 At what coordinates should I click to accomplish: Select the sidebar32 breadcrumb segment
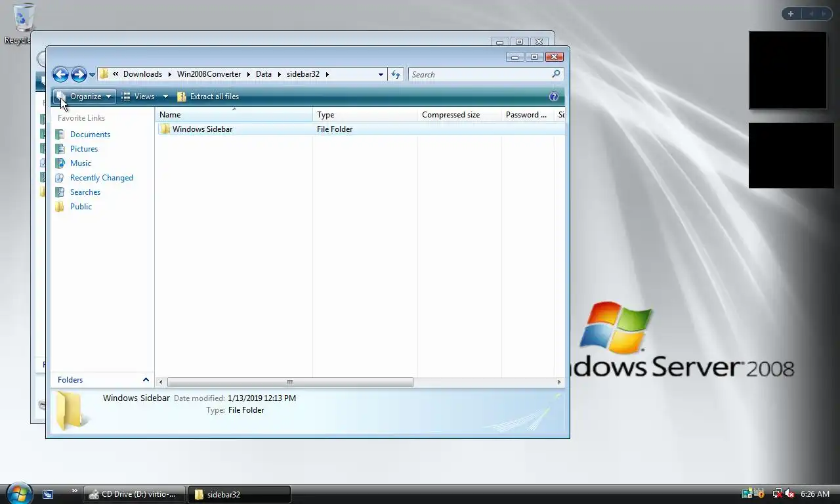[x=303, y=74]
